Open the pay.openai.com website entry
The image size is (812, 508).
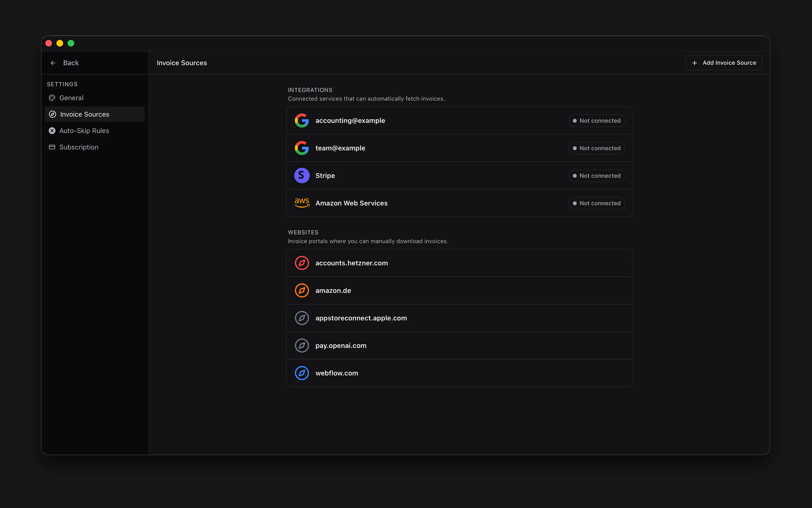pyautogui.click(x=459, y=346)
